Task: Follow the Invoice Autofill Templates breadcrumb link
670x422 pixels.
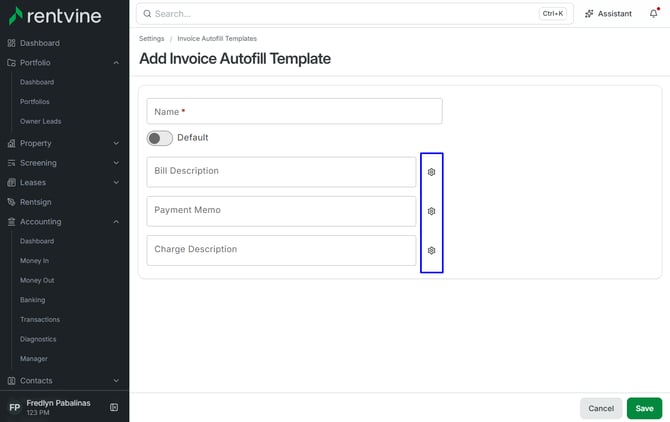Action: (217, 38)
